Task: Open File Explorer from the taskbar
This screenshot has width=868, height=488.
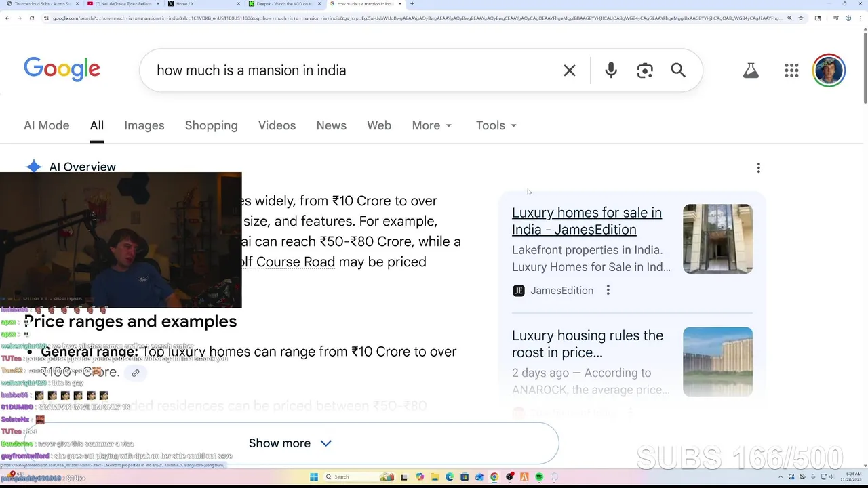Action: [x=435, y=476]
